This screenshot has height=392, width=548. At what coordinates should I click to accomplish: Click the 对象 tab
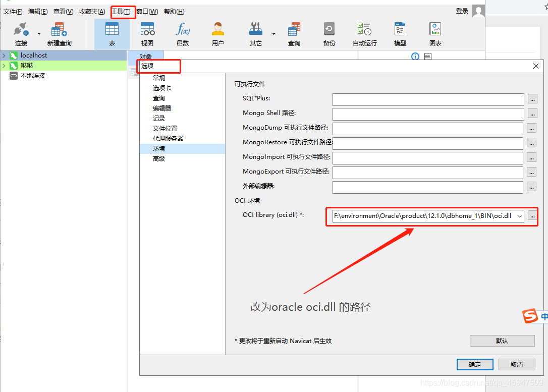146,56
